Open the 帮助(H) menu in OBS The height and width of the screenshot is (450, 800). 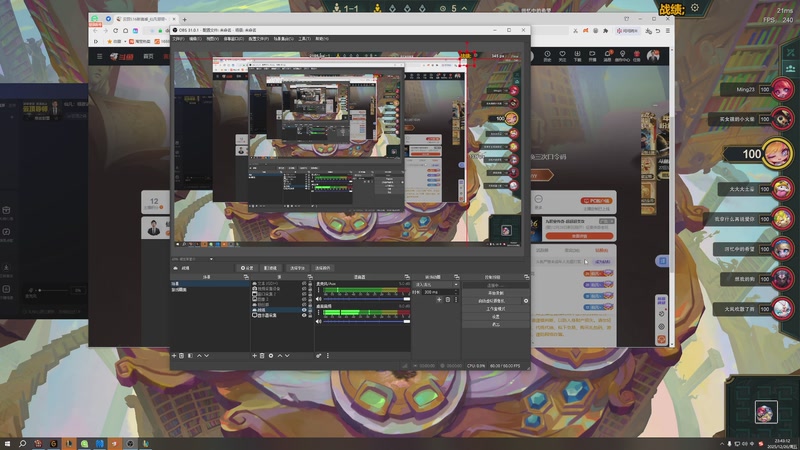321,38
